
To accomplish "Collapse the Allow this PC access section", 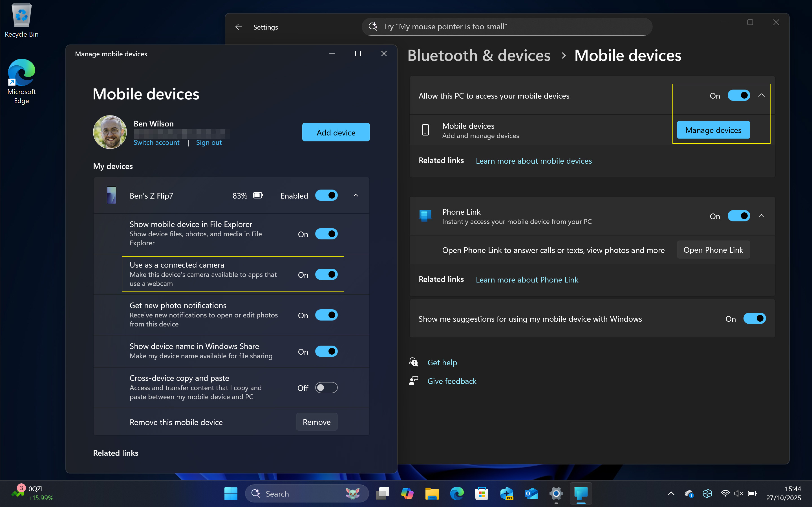I will click(x=761, y=95).
